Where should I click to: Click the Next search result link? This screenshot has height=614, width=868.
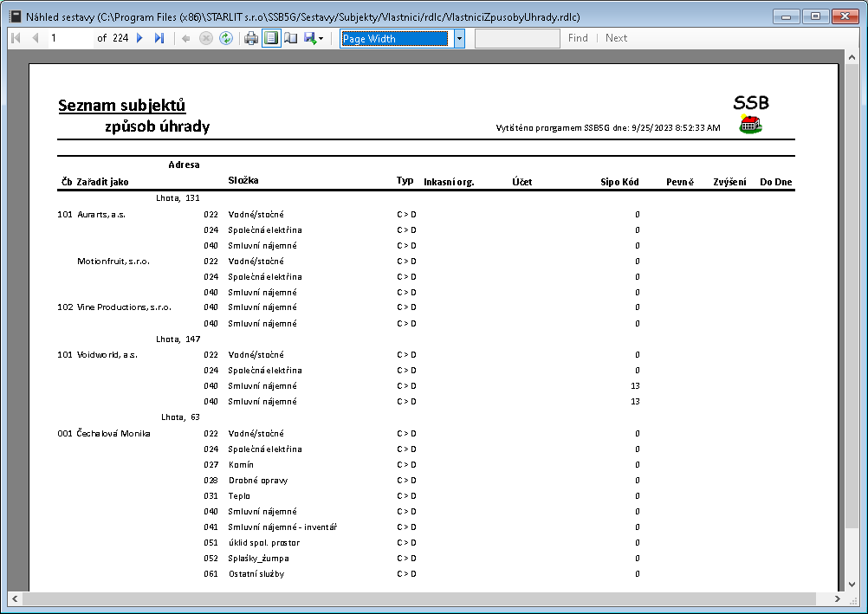616,38
